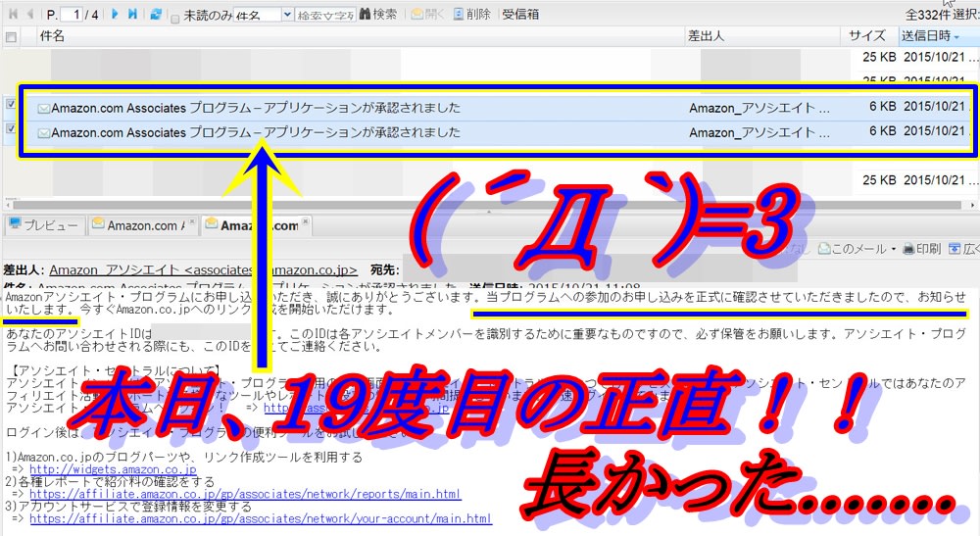Click sender address Amazon_アソシエイト associates link
The height and width of the screenshot is (536, 980).
203,269
